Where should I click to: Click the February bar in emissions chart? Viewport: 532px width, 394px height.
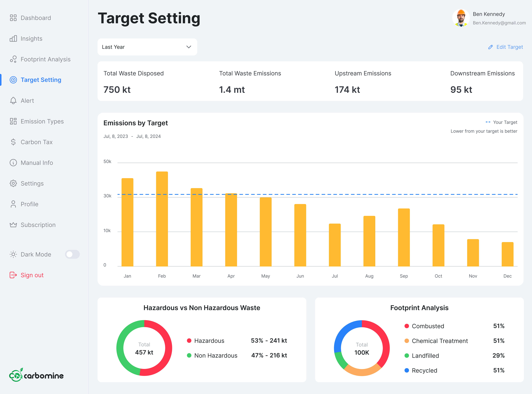click(162, 219)
